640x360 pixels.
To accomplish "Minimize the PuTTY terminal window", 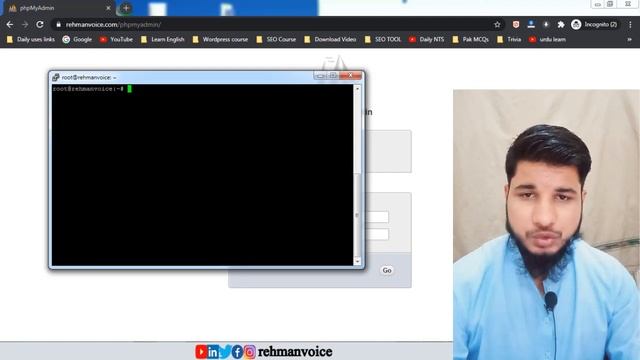I will (x=320, y=76).
